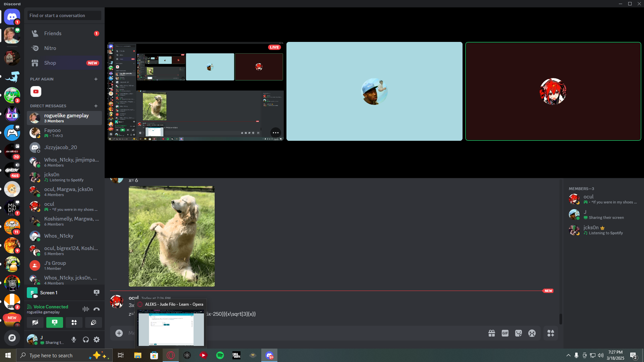Click the Find or start a conversation field
The image size is (644, 362).
(x=64, y=15)
